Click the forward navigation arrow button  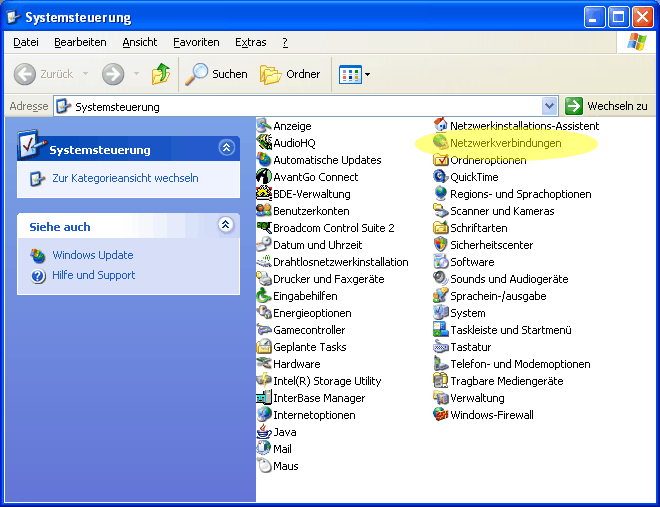click(x=113, y=74)
